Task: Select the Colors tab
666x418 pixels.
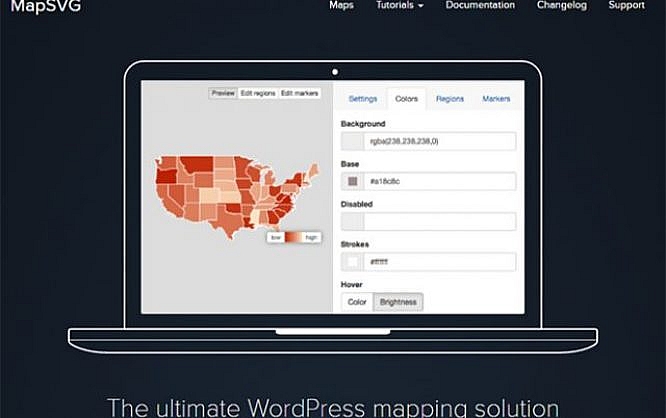Action: click(x=406, y=99)
